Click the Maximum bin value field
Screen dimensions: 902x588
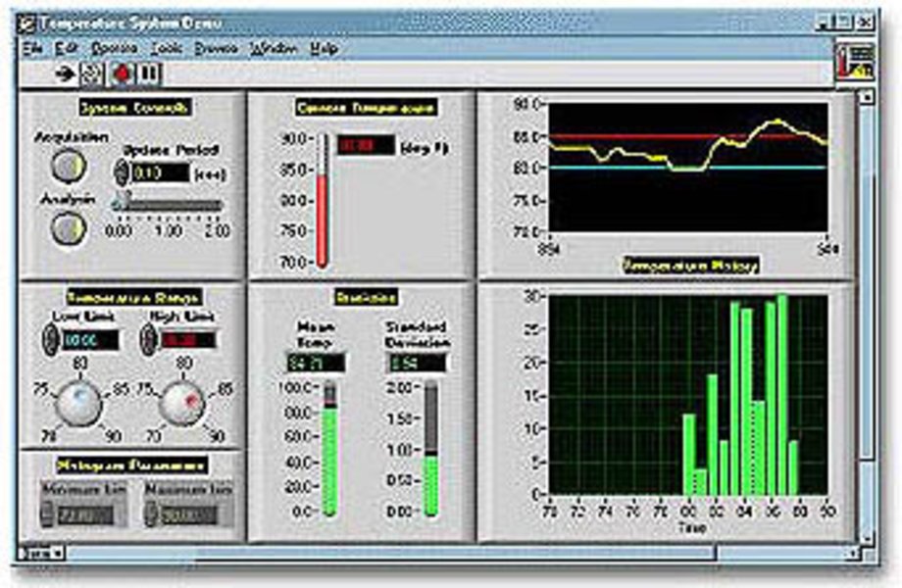point(189,514)
